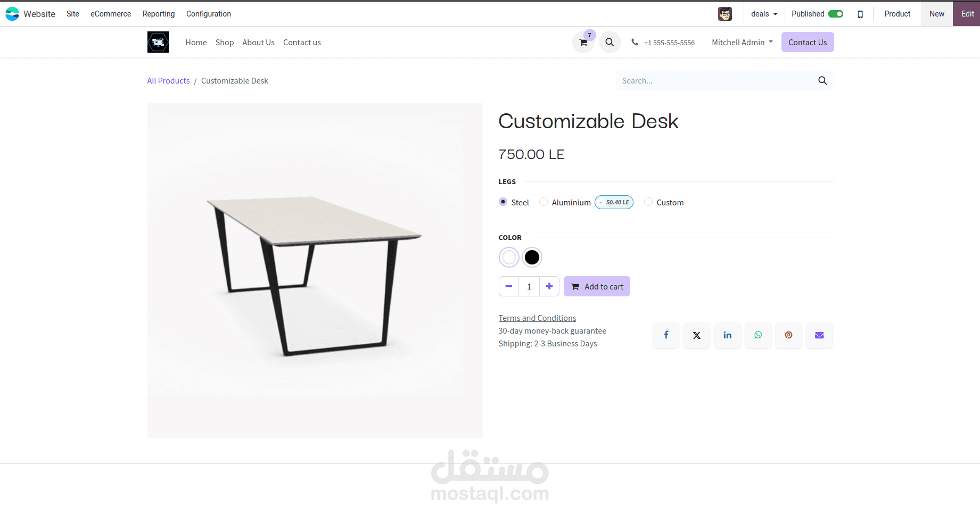This screenshot has width=980, height=514.
Task: Share product on Pinterest
Action: coord(788,335)
